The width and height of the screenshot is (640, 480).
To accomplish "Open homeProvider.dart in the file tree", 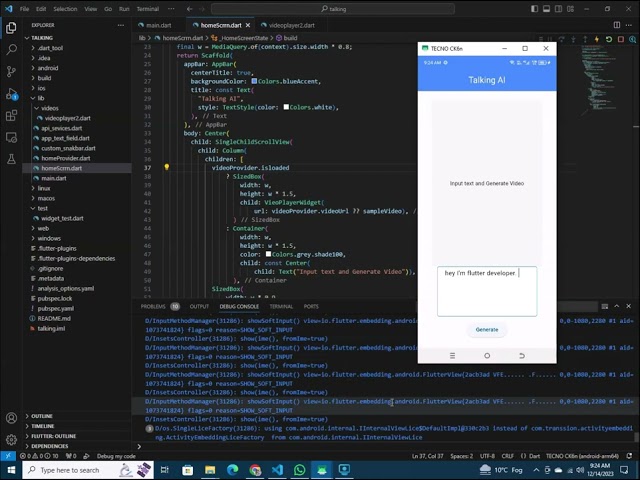I will (x=68, y=158).
